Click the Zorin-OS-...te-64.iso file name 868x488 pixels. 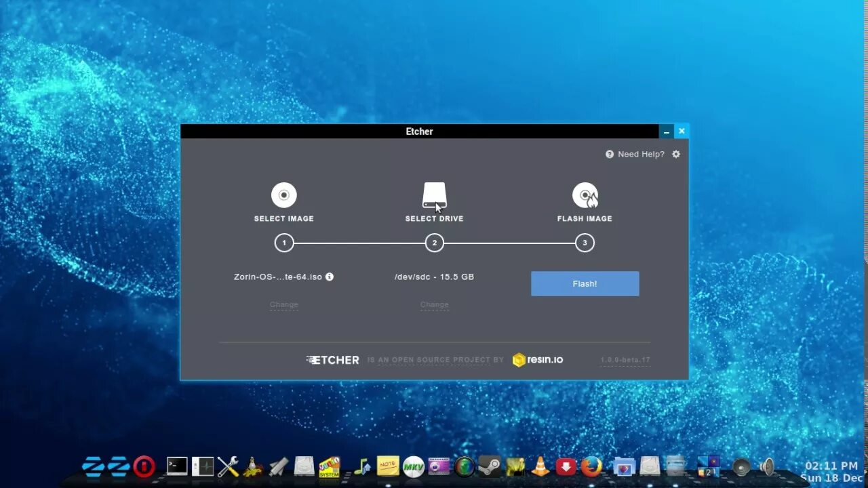(278, 277)
